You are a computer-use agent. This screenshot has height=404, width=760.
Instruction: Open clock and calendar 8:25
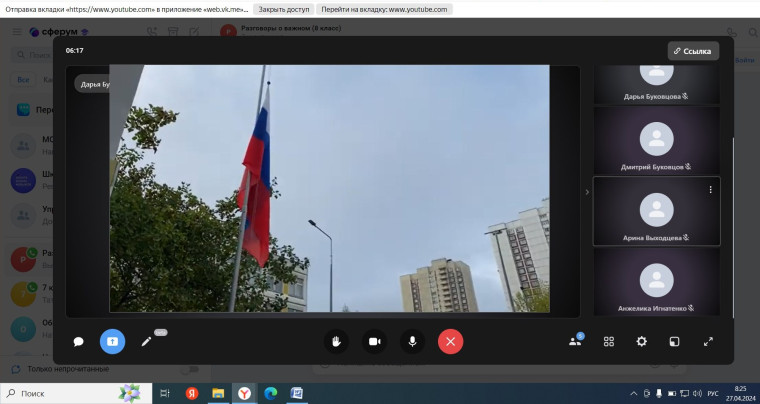tap(741, 393)
